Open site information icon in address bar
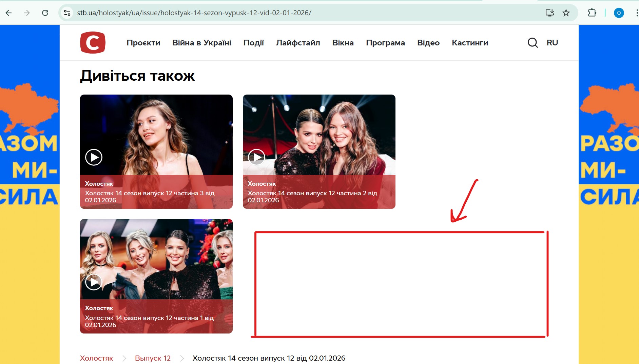This screenshot has width=639, height=364. point(67,13)
